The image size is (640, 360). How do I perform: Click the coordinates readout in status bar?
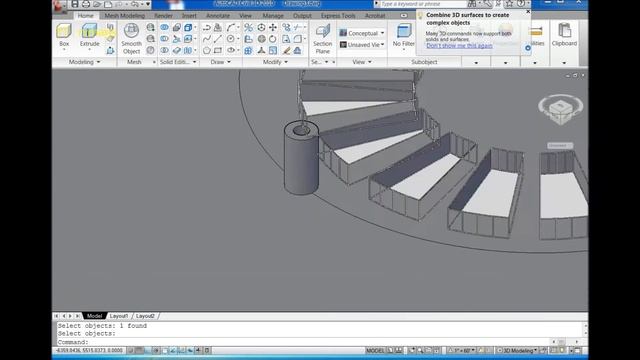[x=89, y=351]
